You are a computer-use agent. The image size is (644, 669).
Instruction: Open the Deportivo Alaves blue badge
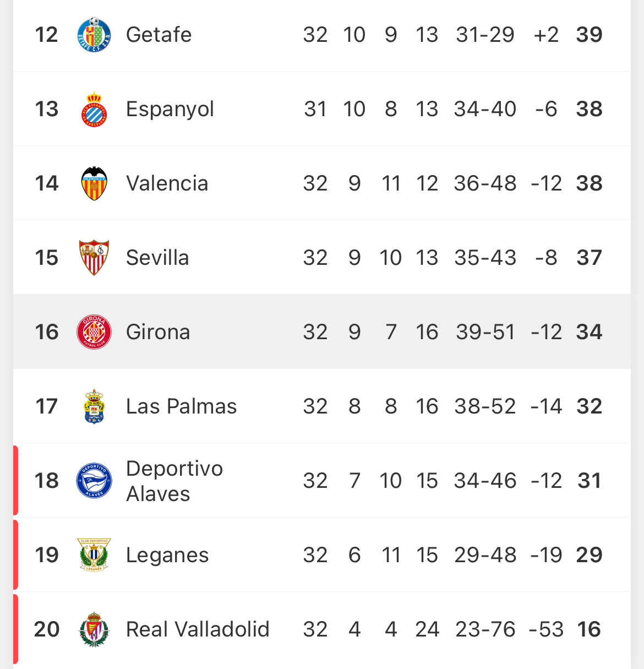[x=94, y=481]
